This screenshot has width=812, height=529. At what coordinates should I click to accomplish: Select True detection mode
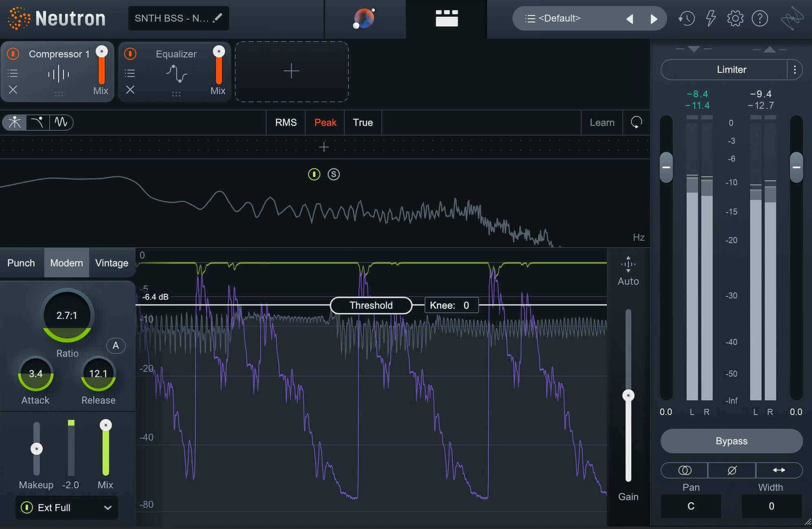(363, 123)
